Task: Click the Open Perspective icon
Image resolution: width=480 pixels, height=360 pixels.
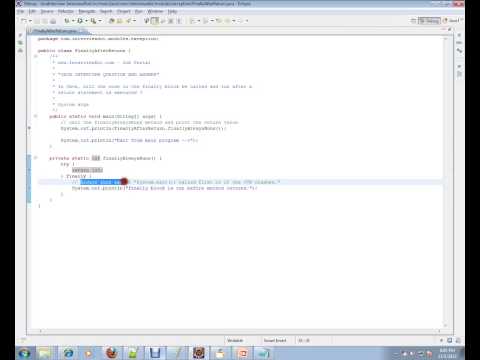Action: click(x=413, y=21)
